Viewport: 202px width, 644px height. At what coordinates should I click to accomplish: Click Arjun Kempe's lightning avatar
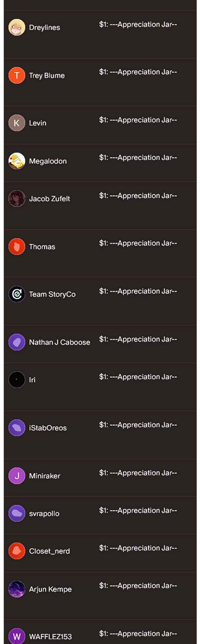coord(17,589)
